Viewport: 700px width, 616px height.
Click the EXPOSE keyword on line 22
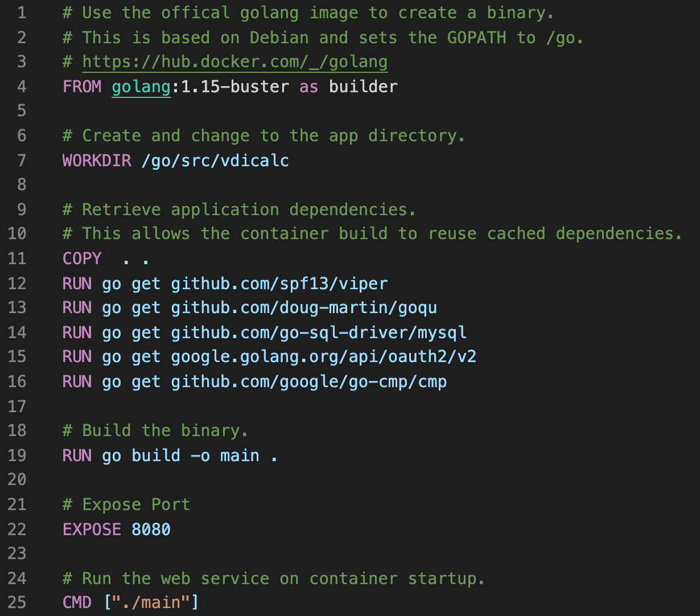pyautogui.click(x=92, y=529)
